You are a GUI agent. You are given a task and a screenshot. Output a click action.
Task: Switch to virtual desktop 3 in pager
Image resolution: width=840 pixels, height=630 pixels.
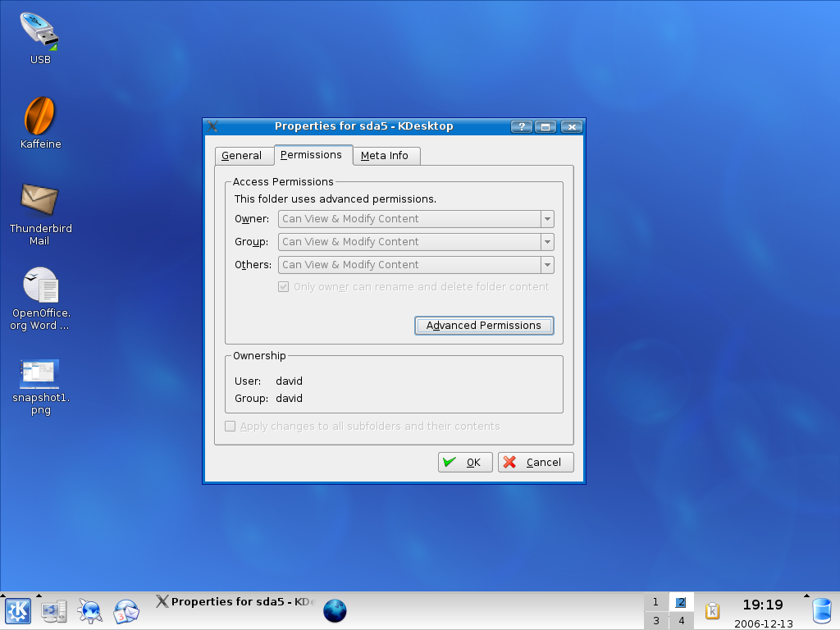click(x=655, y=621)
